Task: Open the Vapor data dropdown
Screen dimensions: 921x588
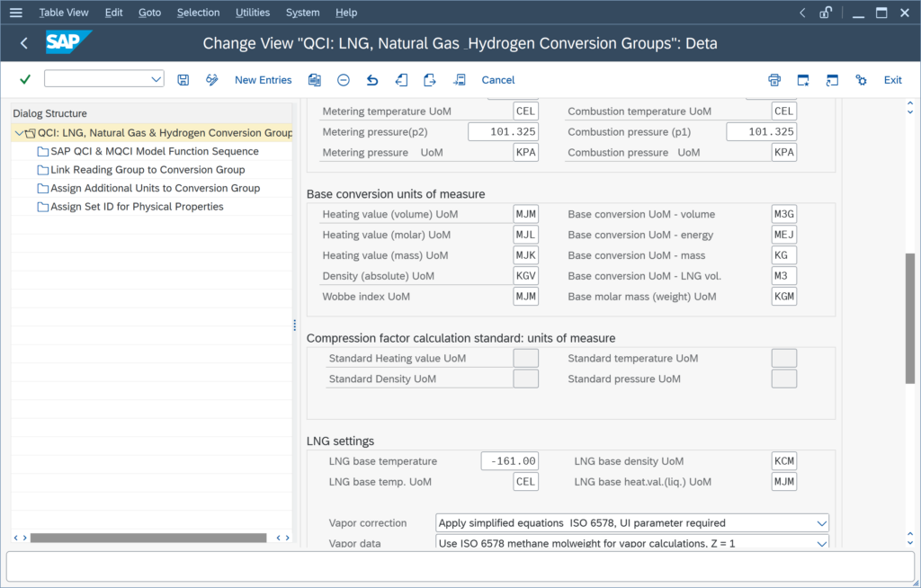Action: (822, 543)
